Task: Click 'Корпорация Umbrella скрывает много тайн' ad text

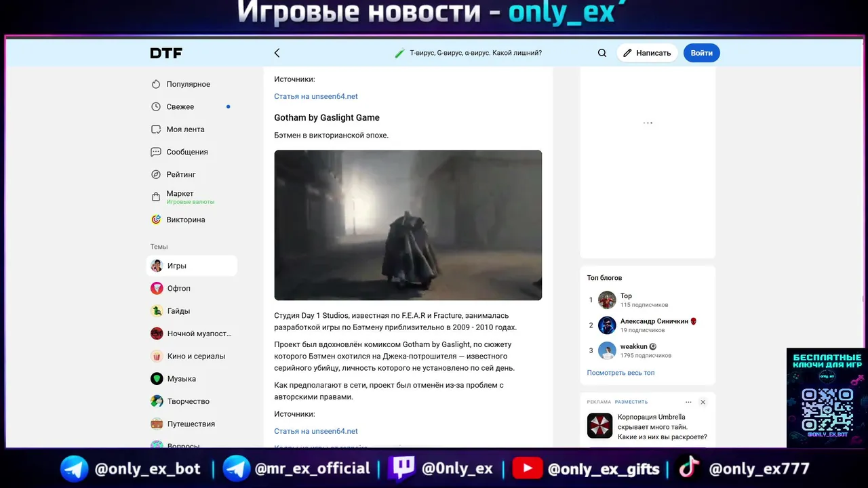Action: [x=663, y=427]
